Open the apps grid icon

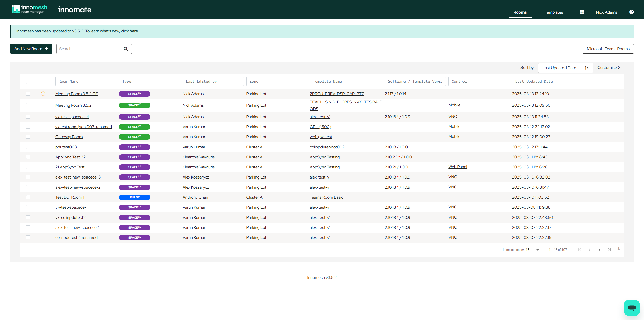[x=582, y=12]
